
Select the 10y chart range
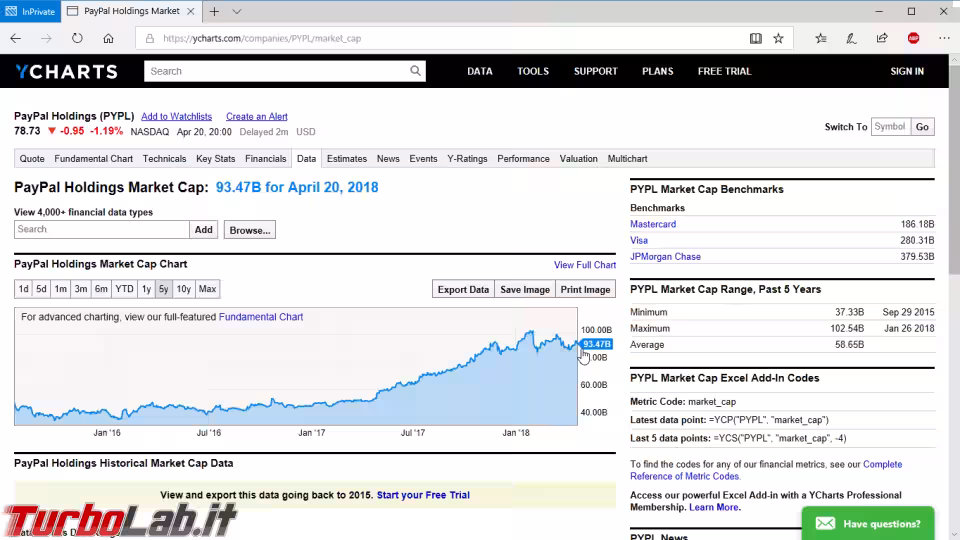point(184,289)
